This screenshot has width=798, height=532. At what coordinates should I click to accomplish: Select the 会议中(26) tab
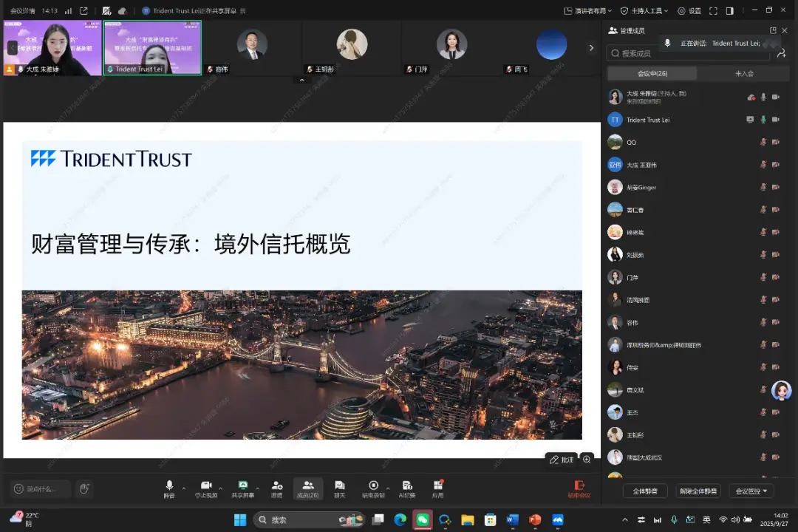650,72
